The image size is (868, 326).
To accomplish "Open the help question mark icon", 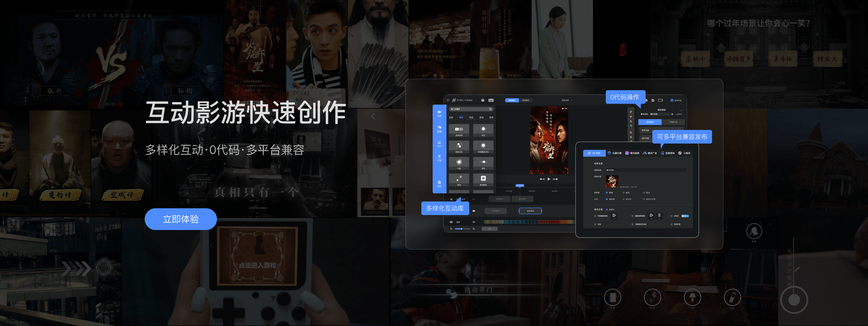I will 483,100.
